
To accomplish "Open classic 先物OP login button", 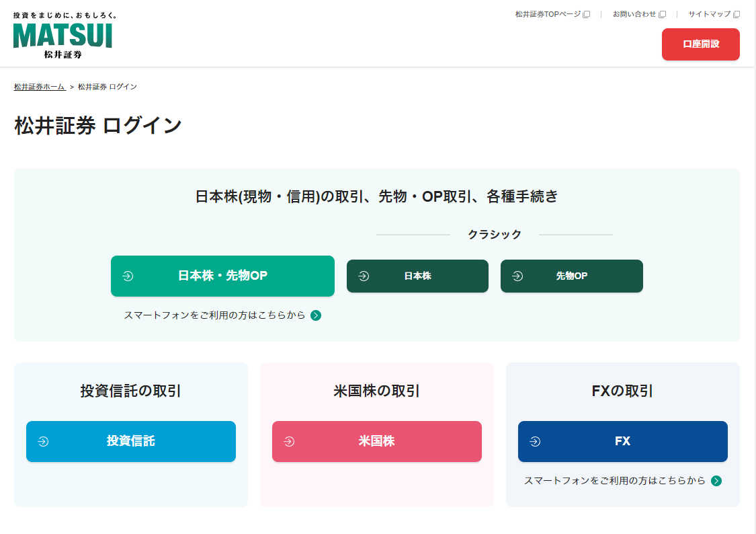I will [572, 276].
